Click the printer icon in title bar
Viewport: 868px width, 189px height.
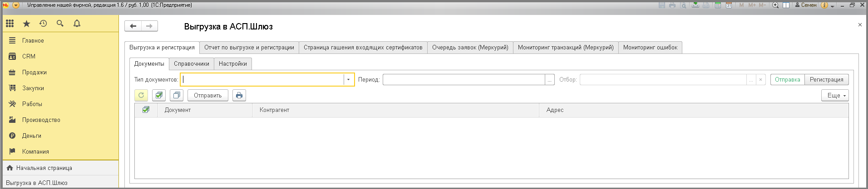click(x=672, y=5)
